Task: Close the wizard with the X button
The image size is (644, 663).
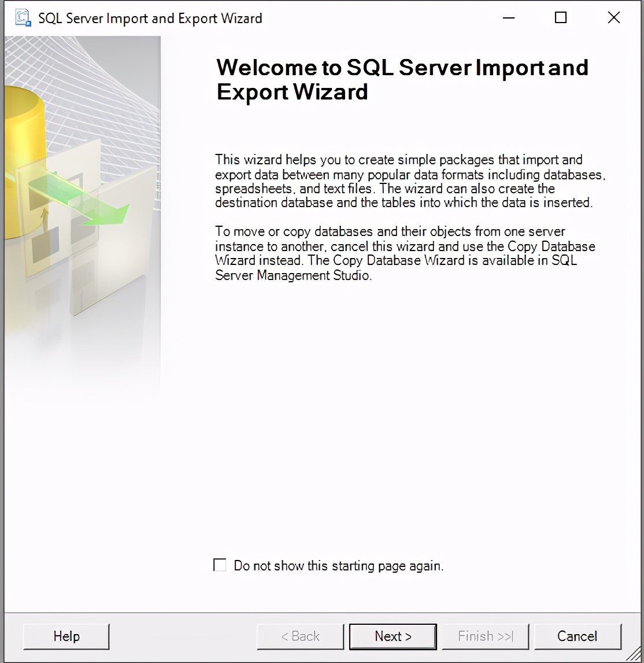Action: 614,18
